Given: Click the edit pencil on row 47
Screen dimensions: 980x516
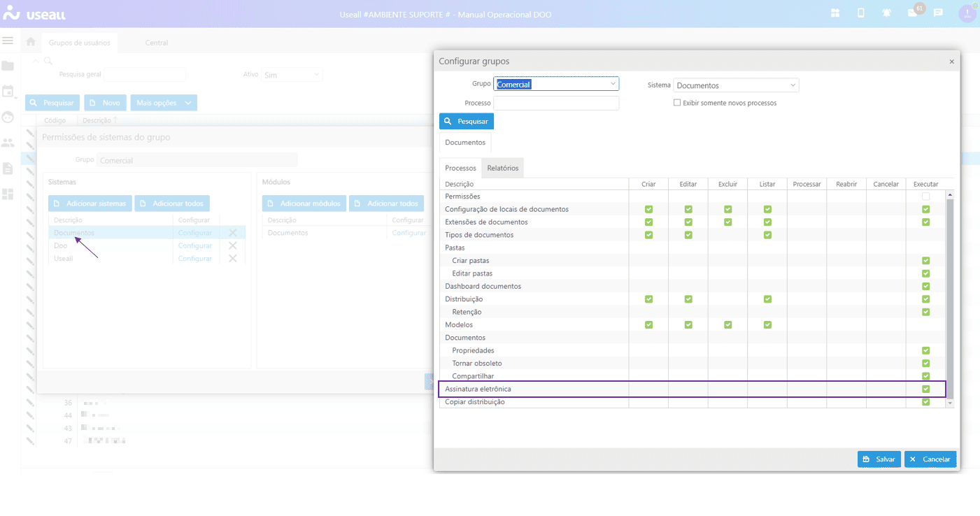Looking at the screenshot, I should point(30,440).
